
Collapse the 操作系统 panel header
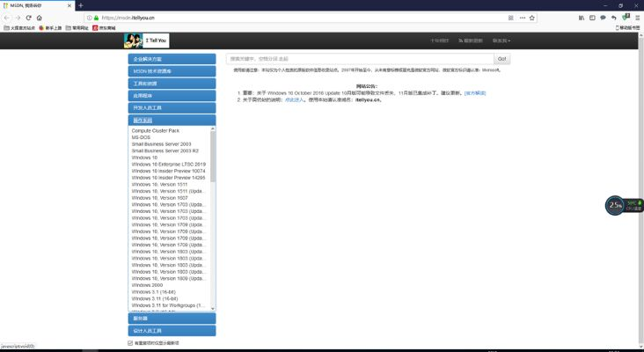pos(172,121)
